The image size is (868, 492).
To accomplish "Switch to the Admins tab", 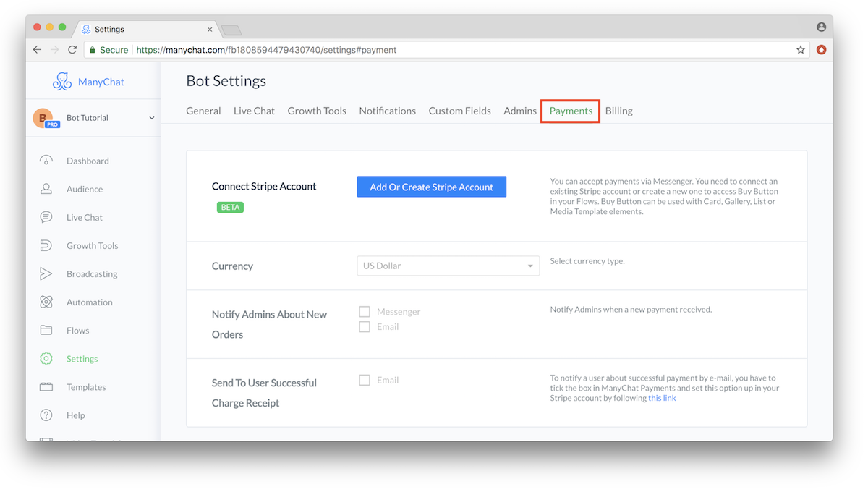I will point(520,111).
